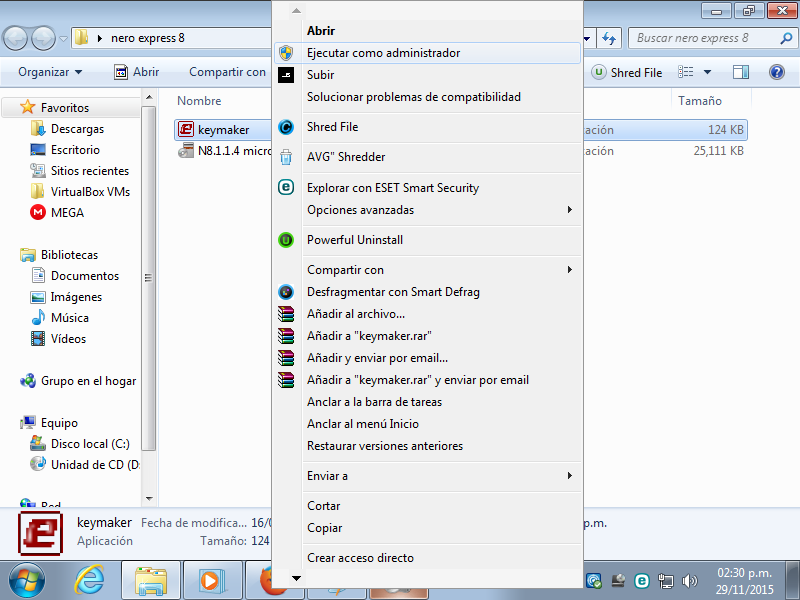Click the context menu scroll-up arrow

296,11
